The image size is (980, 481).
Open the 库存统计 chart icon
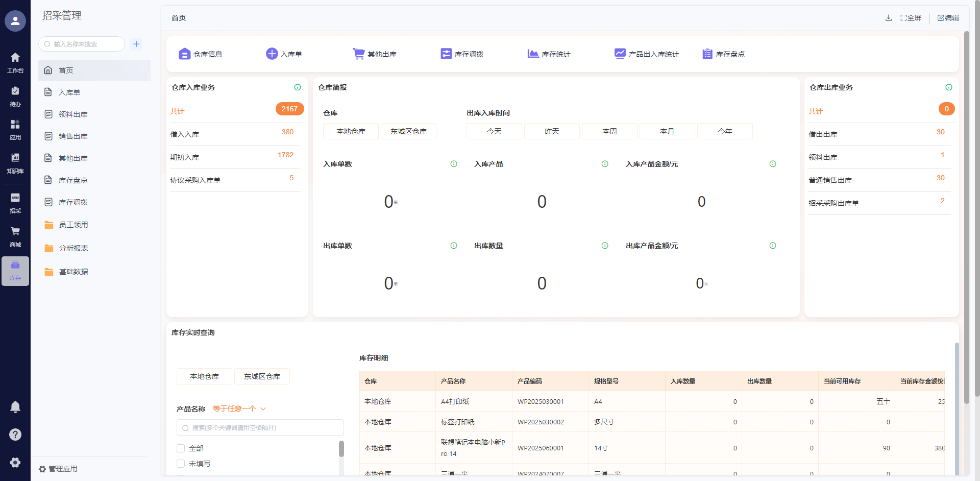click(x=533, y=54)
